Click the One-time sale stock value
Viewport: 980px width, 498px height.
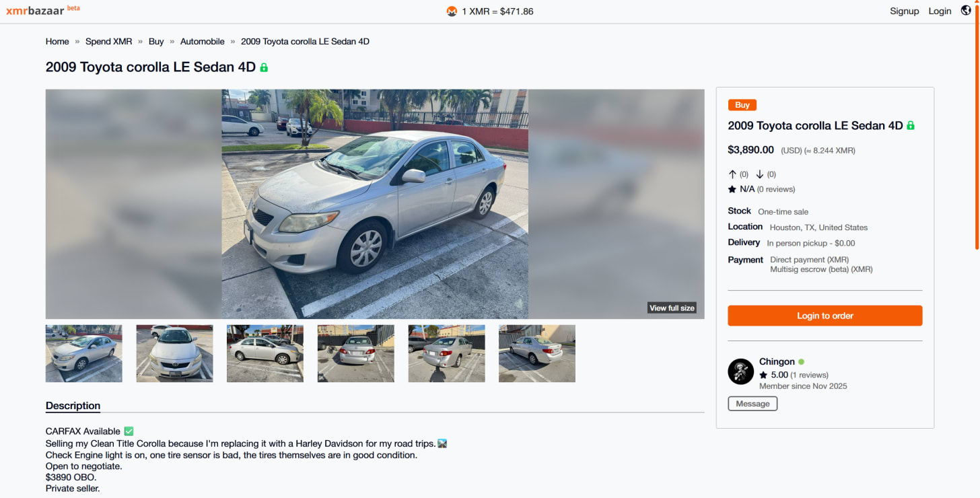[783, 211]
